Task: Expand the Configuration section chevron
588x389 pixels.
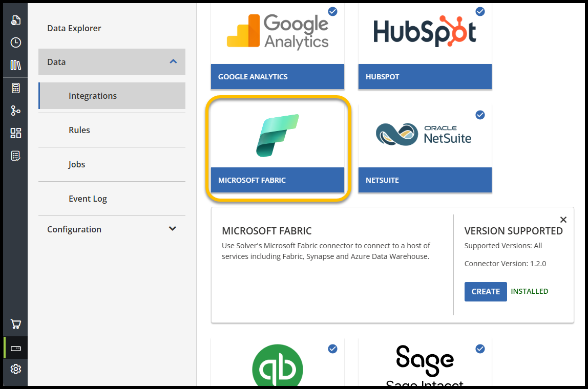Action: click(173, 229)
